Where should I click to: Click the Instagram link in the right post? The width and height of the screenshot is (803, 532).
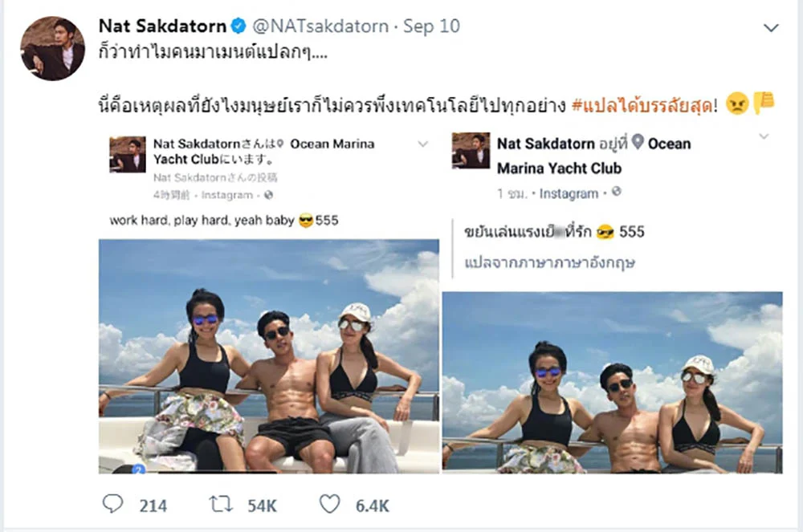click(x=569, y=193)
